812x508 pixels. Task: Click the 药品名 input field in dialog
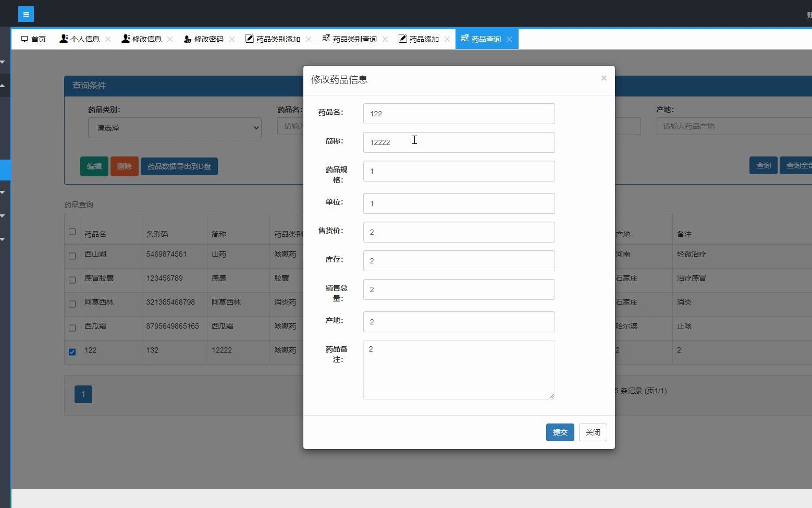(x=459, y=114)
